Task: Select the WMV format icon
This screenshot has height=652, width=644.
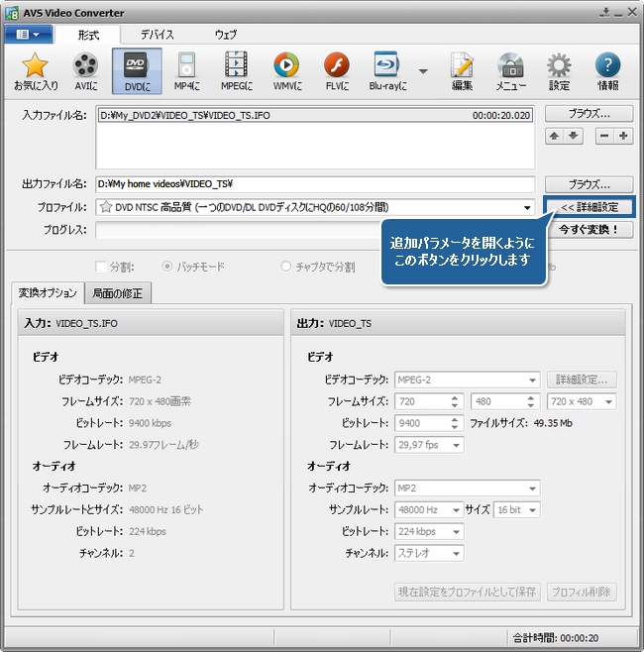Action: pyautogui.click(x=287, y=71)
